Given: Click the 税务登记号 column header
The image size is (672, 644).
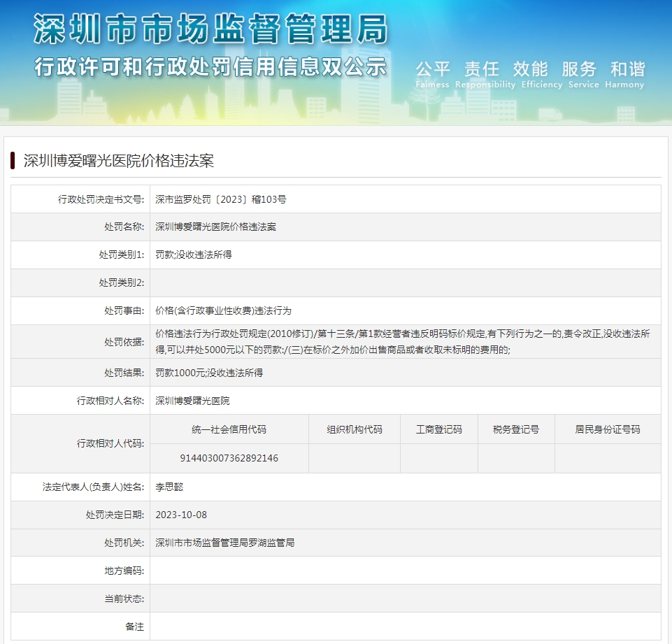Looking at the screenshot, I should (516, 429).
